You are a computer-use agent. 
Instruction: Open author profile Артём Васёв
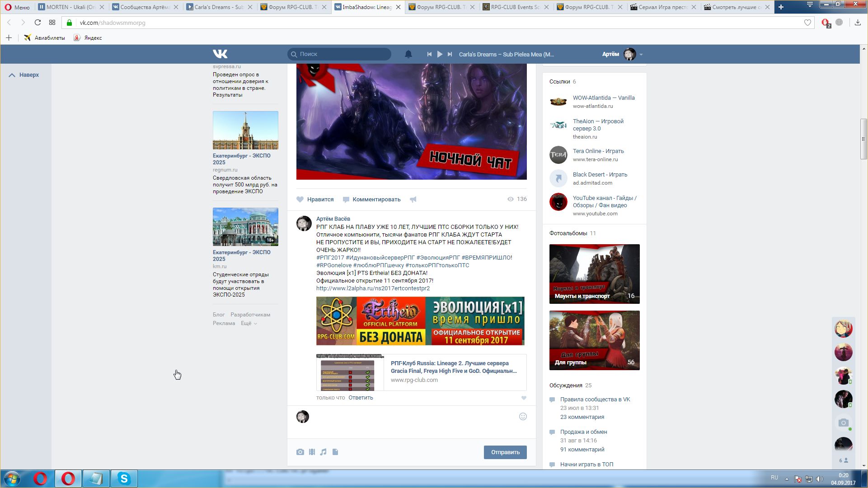[x=333, y=219]
